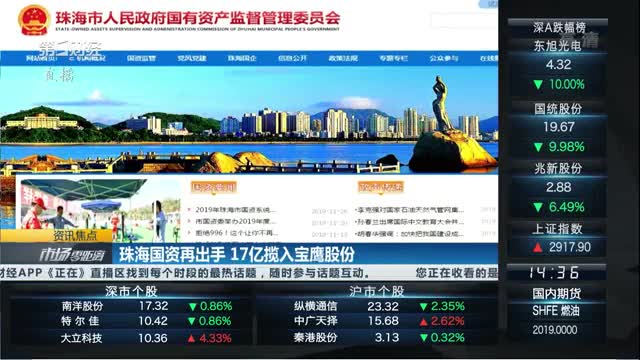Open the 党风党建 navigation menu
This screenshot has height=360, width=640.
pos(191,58)
